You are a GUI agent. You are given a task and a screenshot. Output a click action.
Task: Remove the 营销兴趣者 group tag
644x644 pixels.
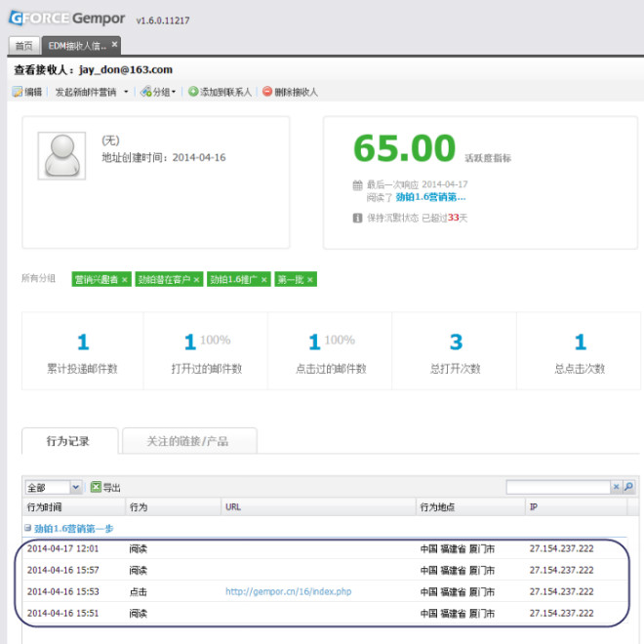pos(125,280)
